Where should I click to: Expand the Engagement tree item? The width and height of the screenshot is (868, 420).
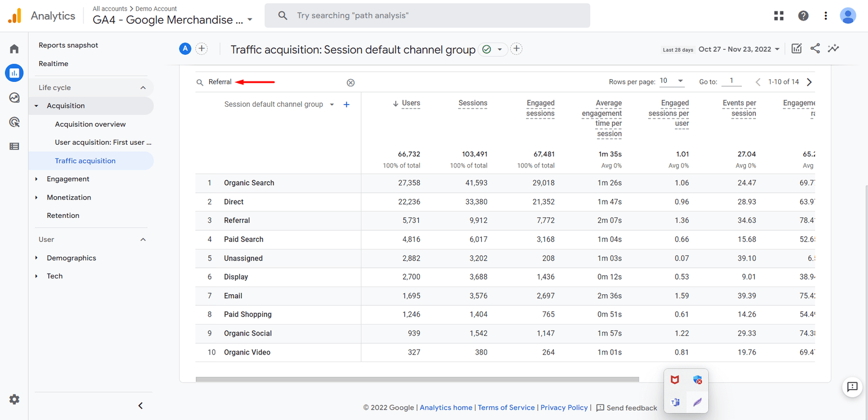[x=36, y=179]
